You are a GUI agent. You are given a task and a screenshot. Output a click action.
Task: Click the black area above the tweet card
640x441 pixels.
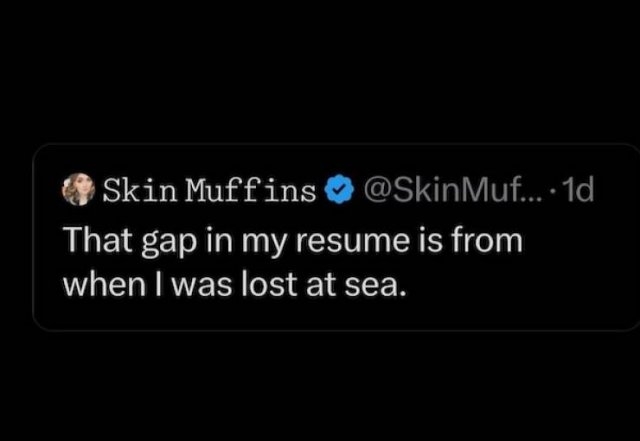click(320, 70)
